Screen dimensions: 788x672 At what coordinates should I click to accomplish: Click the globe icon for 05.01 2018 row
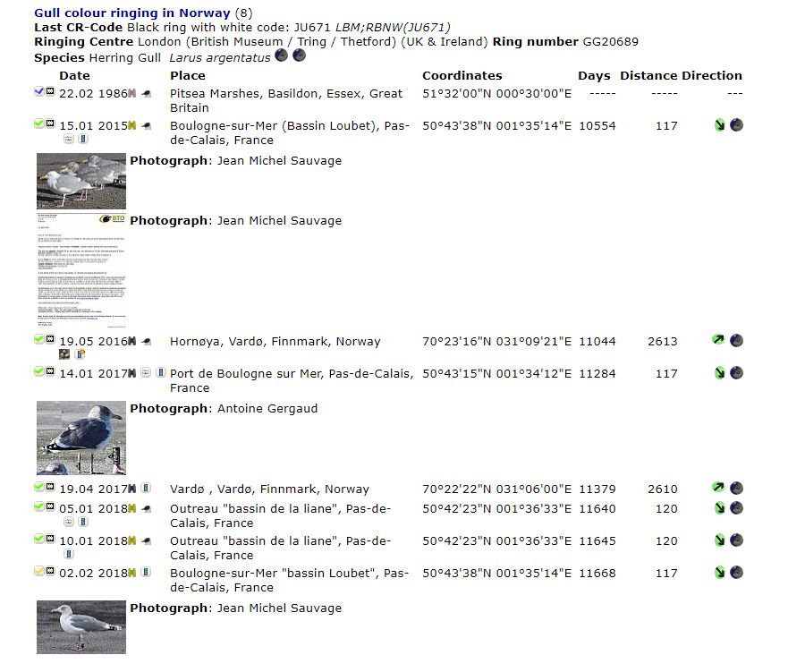coord(736,508)
